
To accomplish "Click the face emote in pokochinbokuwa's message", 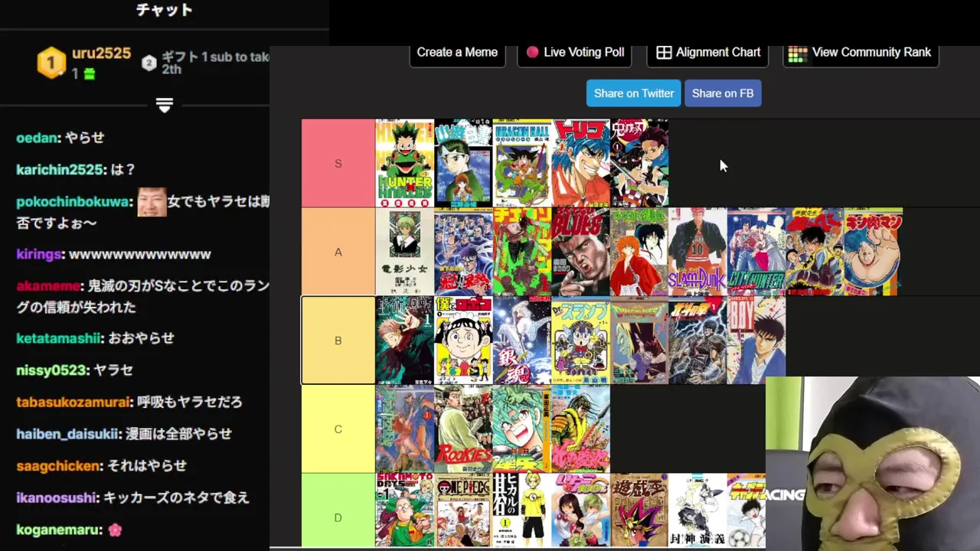I will (152, 202).
